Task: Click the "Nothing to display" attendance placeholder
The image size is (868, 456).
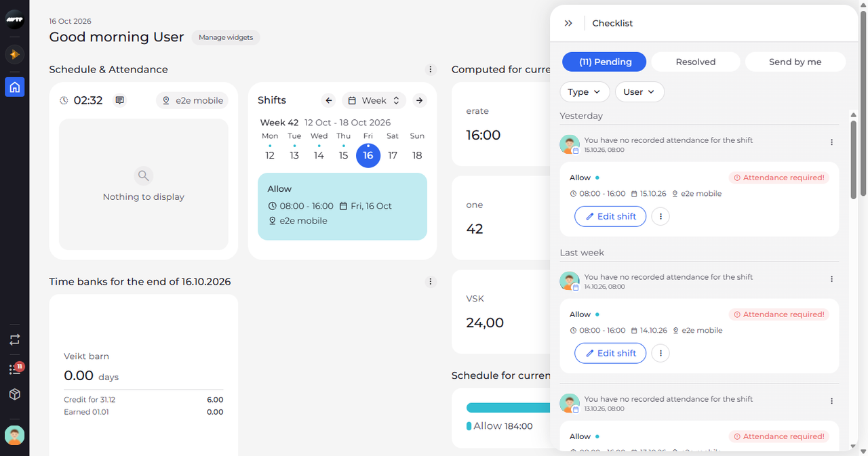Action: (144, 184)
